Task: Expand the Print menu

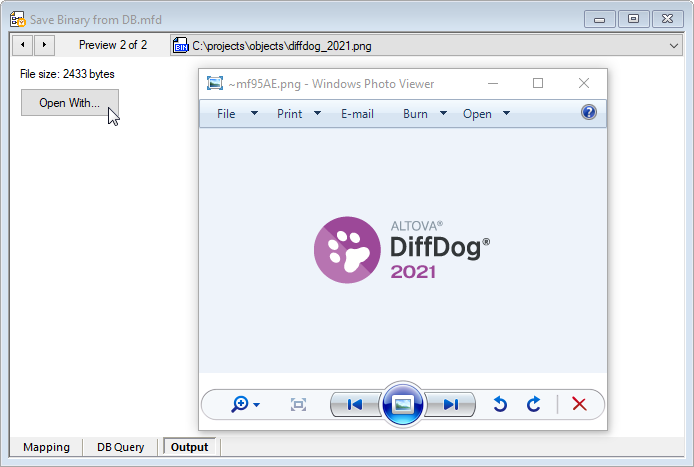Action: pos(299,114)
